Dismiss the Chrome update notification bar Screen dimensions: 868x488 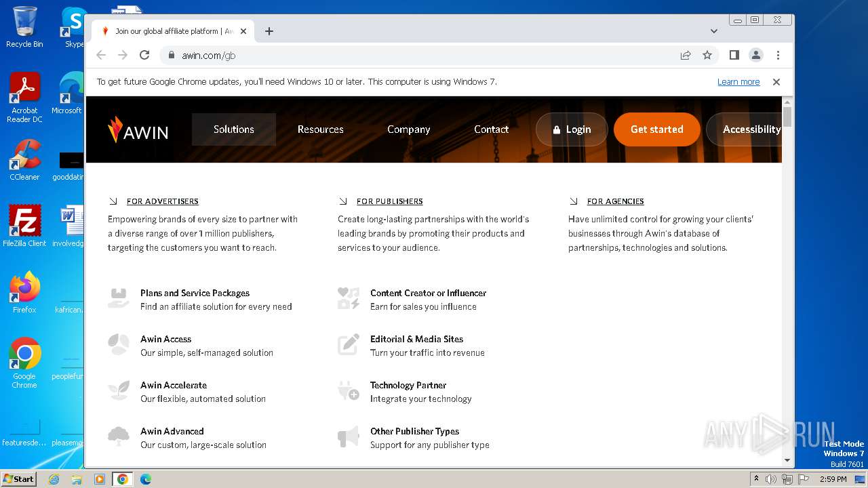coord(776,82)
